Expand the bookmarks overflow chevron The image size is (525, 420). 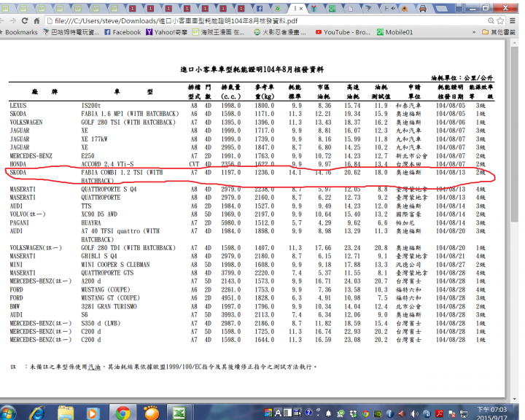[x=474, y=32]
